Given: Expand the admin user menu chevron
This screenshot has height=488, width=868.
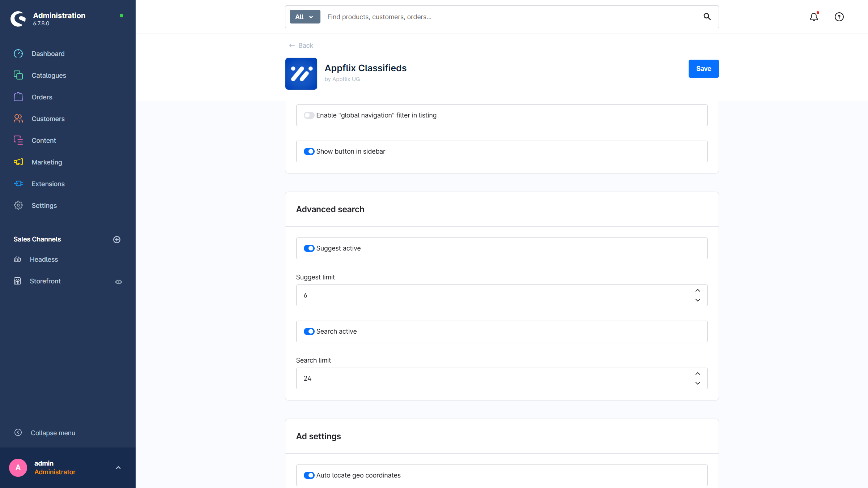Looking at the screenshot, I should [x=118, y=468].
